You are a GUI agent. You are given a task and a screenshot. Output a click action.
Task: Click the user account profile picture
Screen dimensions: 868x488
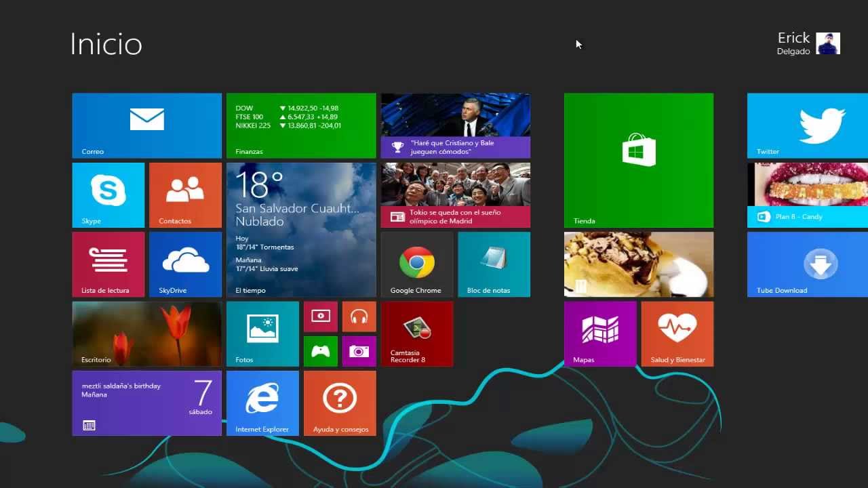[828, 43]
